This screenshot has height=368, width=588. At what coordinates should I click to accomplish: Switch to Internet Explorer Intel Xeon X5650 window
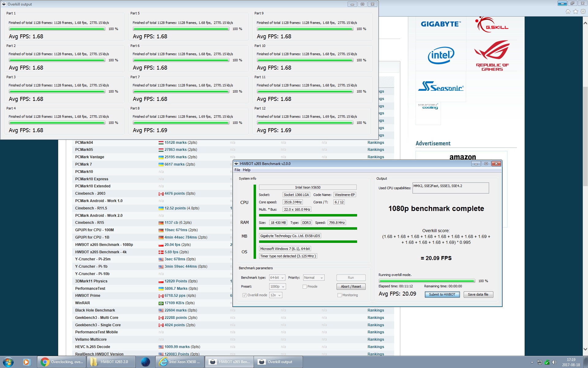pyautogui.click(x=180, y=362)
